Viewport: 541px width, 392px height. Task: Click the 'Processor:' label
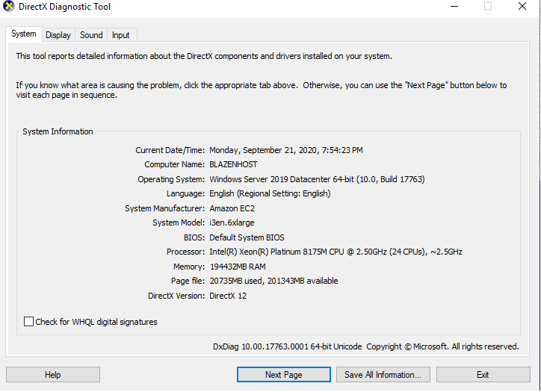click(185, 252)
